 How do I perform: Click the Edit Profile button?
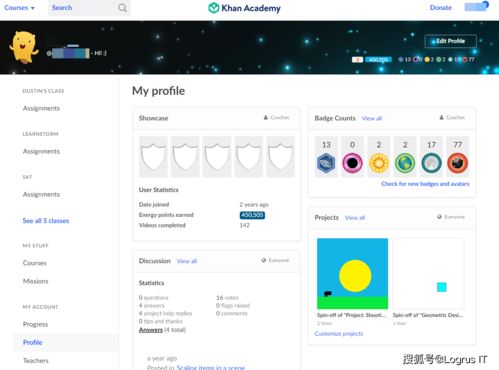[451, 41]
